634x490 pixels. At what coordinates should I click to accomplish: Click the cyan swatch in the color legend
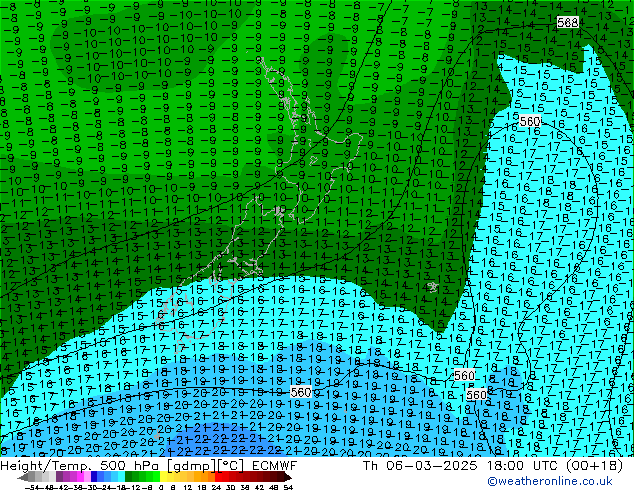pos(121,478)
